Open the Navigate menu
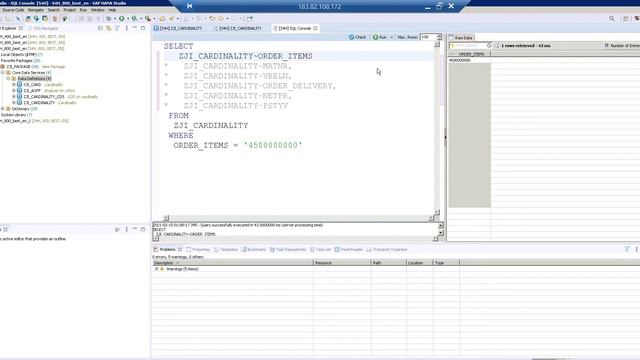The image size is (640, 360). click(36, 10)
